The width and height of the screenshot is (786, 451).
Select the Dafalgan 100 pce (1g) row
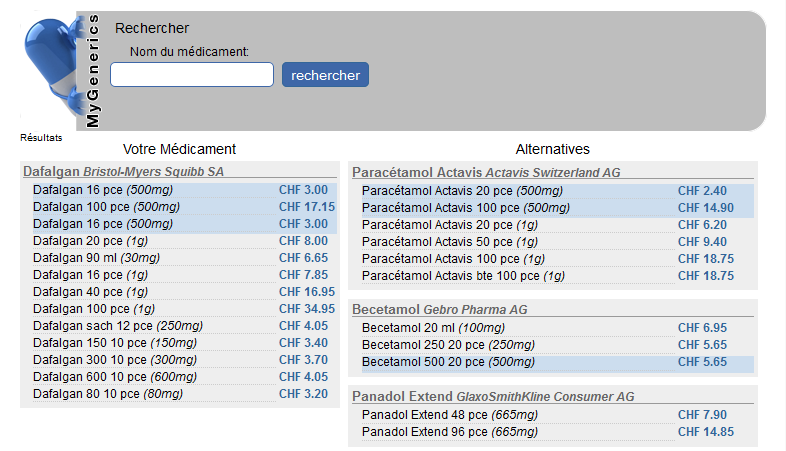click(184, 309)
